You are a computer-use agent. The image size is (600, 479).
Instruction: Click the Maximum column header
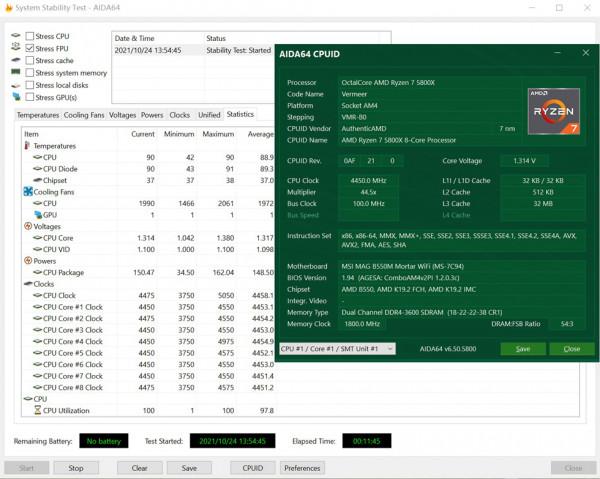pos(218,134)
